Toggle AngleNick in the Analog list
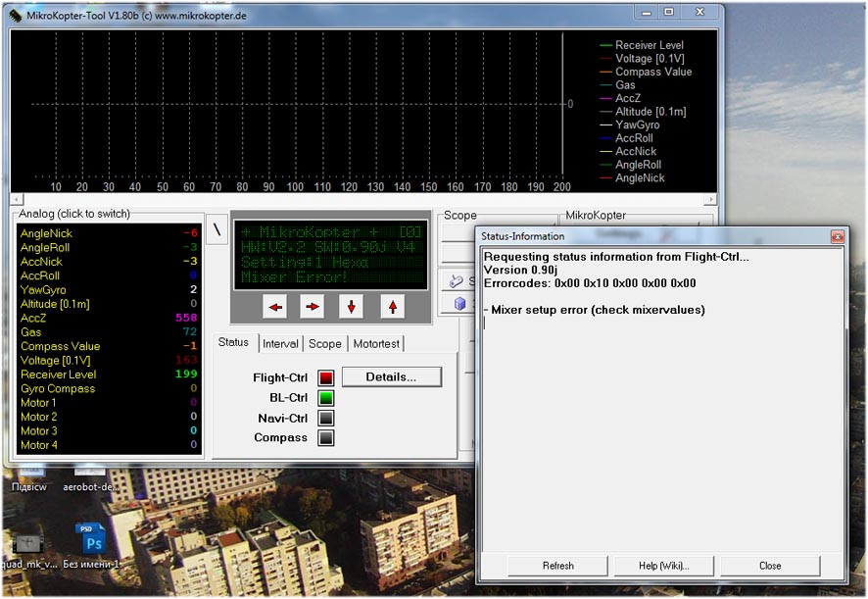 46,233
